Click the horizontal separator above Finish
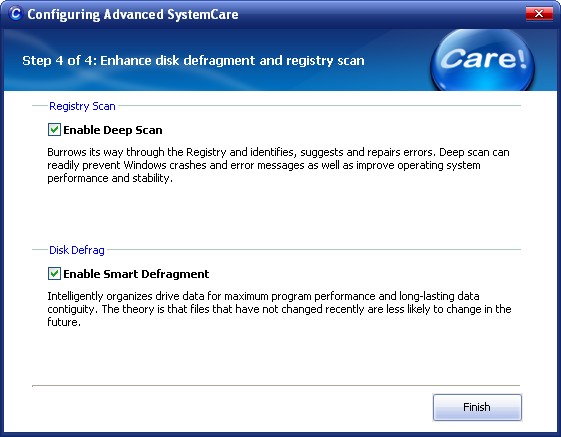This screenshot has height=437, width=561. pos(276,386)
